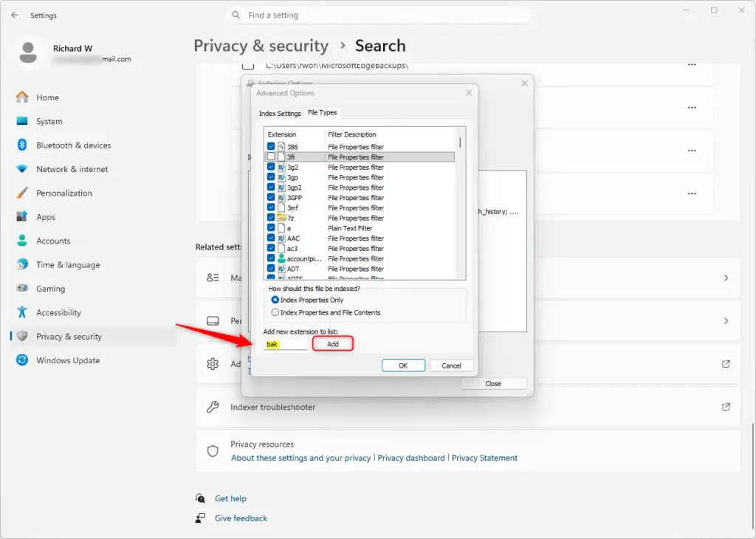This screenshot has height=539, width=756.
Task: Click Privacy & security in the breadcrumb
Action: coord(261,46)
